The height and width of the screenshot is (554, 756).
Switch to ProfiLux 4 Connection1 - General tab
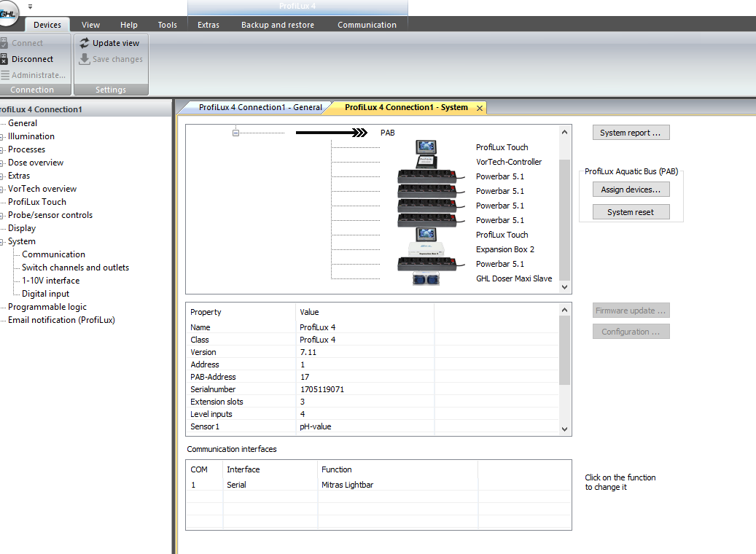tap(260, 107)
